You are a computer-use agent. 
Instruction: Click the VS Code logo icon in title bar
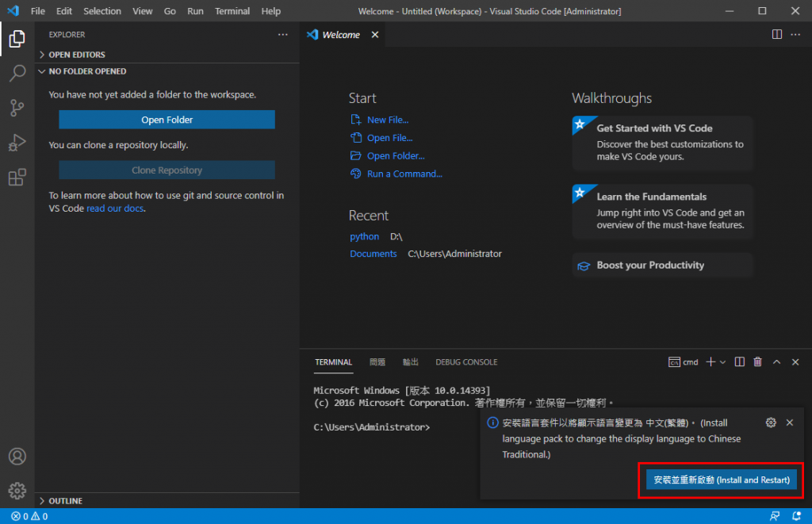pos(13,11)
